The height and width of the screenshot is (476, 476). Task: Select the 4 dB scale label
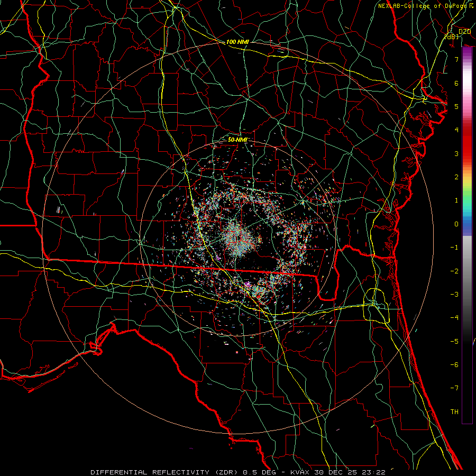click(456, 130)
